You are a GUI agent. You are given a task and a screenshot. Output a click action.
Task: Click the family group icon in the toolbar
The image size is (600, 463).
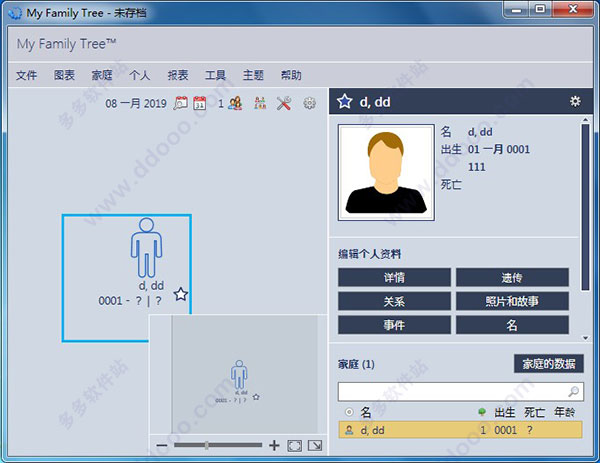pos(260,103)
